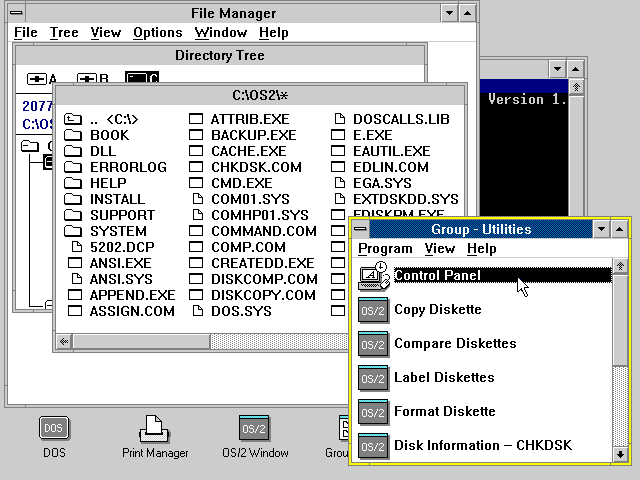This screenshot has height=480, width=640.
Task: Open the Program menu in Group - Utilities
Action: click(x=385, y=248)
